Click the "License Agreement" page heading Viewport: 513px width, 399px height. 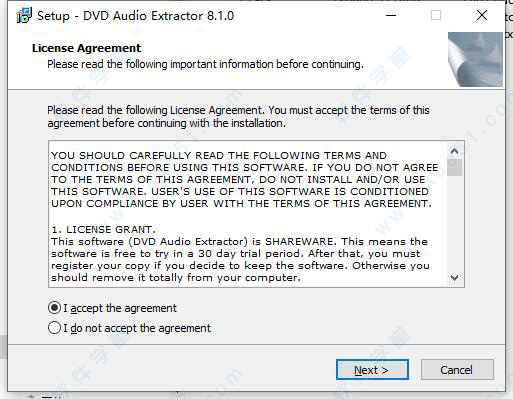click(x=86, y=48)
